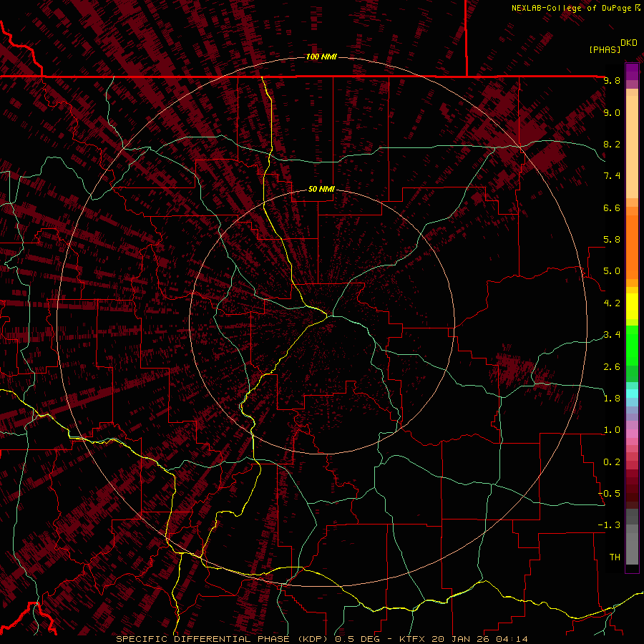Select the 9.8 scale value

[612, 80]
